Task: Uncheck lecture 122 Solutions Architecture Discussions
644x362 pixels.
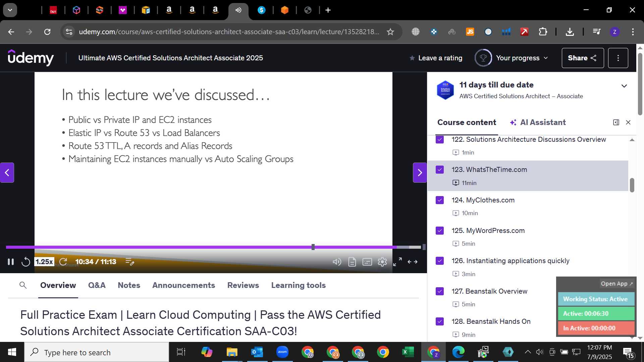Action: [440, 139]
